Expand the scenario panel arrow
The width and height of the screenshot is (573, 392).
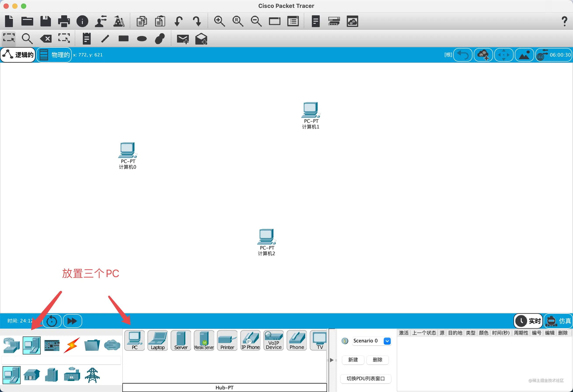pyautogui.click(x=332, y=360)
